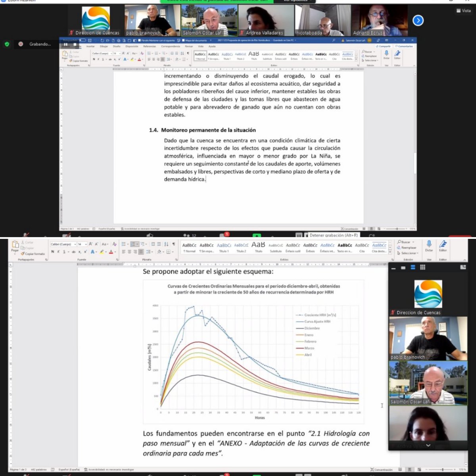Click the multilevel list icon in bottom ribbon

pyautogui.click(x=142, y=244)
